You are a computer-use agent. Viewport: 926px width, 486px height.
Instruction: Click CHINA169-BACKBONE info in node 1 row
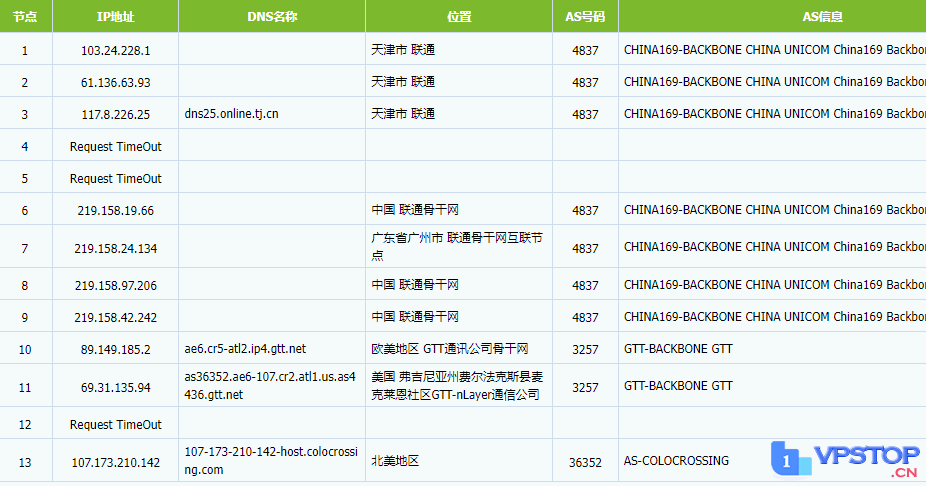(774, 50)
